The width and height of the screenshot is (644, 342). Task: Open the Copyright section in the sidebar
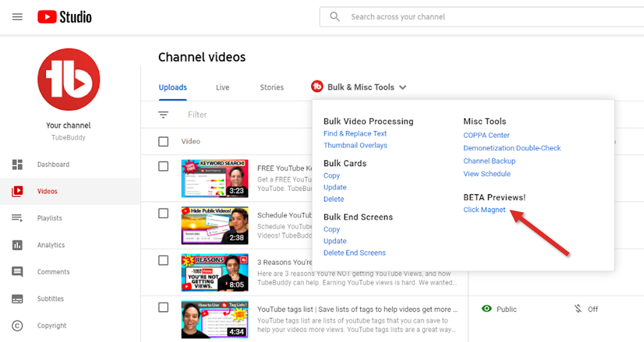click(52, 325)
